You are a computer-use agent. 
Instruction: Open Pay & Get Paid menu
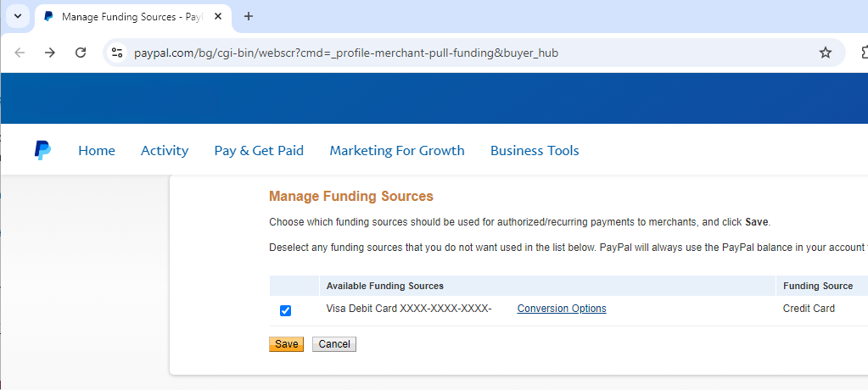[x=259, y=150]
